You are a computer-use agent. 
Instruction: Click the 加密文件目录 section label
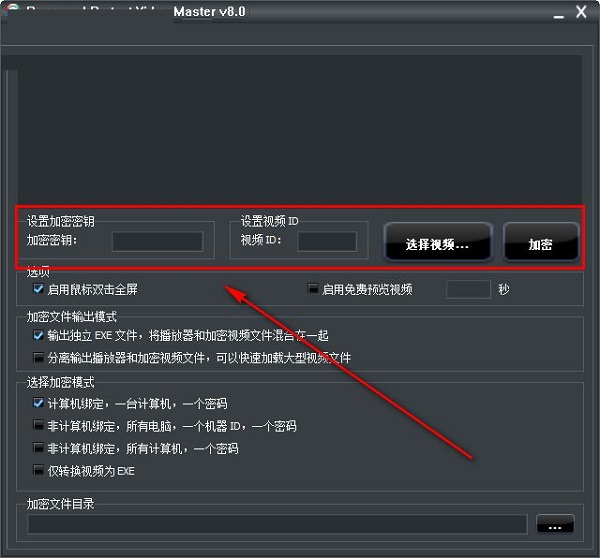click(x=60, y=504)
